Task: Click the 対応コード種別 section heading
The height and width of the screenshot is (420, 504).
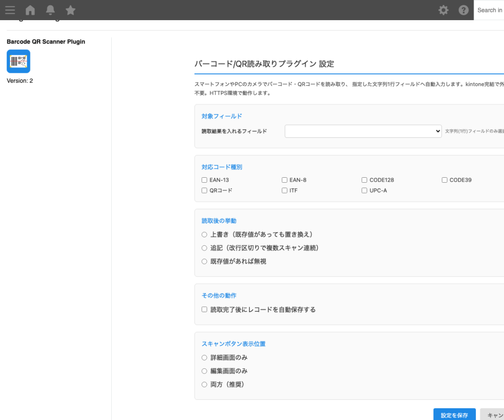Action: coord(221,167)
